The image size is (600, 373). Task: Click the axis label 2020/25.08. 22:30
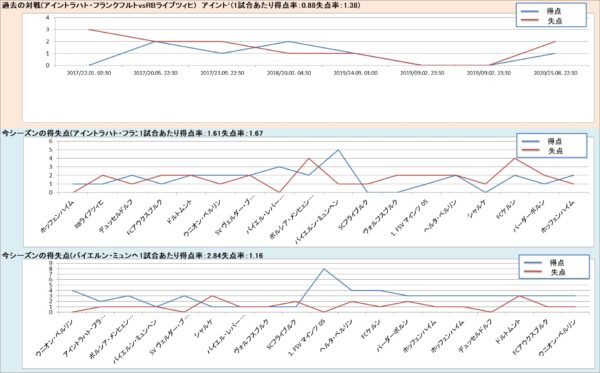coord(555,73)
